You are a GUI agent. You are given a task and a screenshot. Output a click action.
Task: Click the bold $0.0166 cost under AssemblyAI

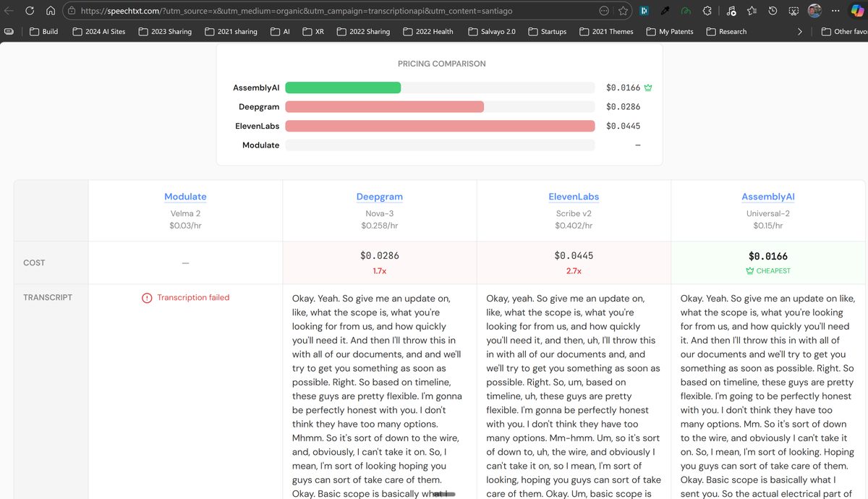768,256
